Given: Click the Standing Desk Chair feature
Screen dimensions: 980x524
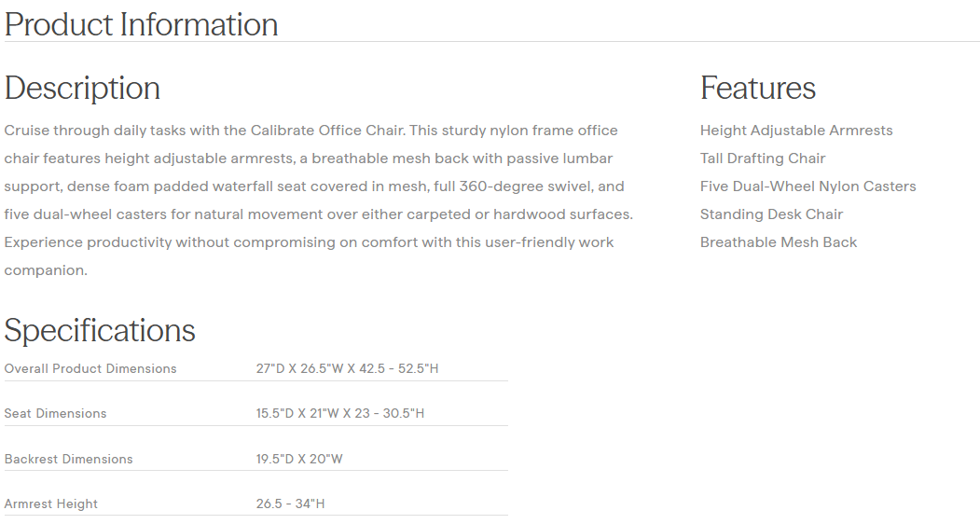Looking at the screenshot, I should 771,214.
